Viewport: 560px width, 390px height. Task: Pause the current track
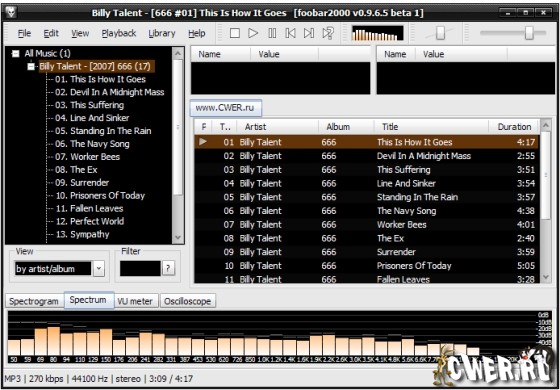click(x=272, y=33)
